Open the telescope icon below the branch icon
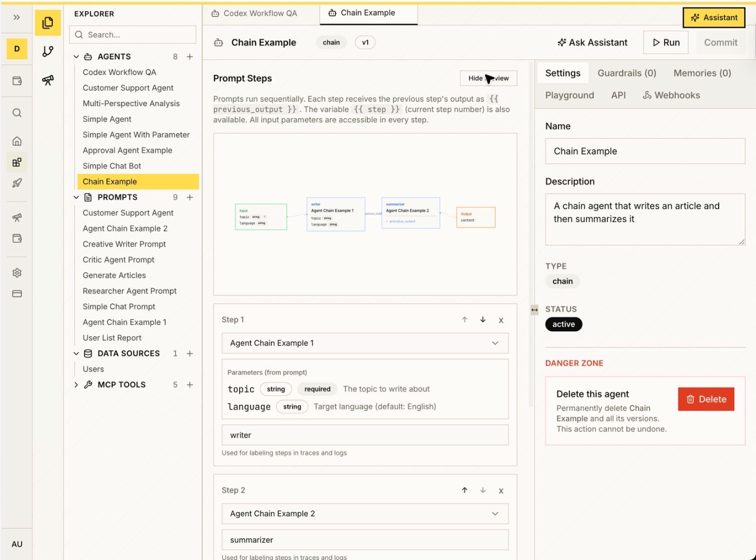 (x=48, y=80)
